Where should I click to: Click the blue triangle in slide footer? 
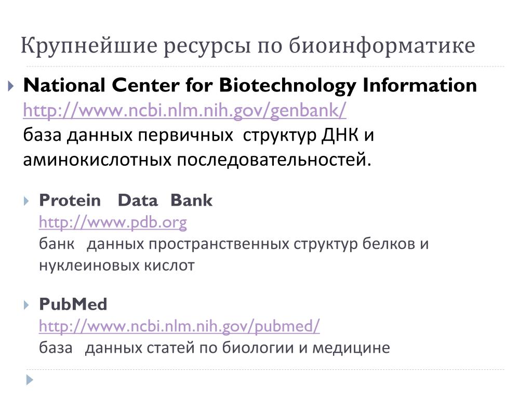coord(30,380)
